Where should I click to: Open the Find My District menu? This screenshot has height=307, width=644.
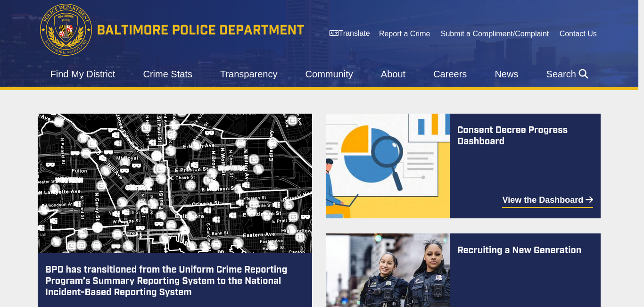(83, 74)
